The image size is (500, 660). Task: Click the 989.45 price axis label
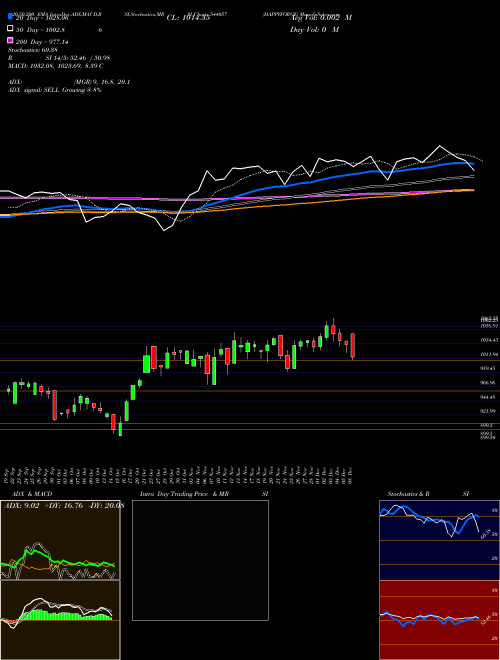click(x=489, y=368)
